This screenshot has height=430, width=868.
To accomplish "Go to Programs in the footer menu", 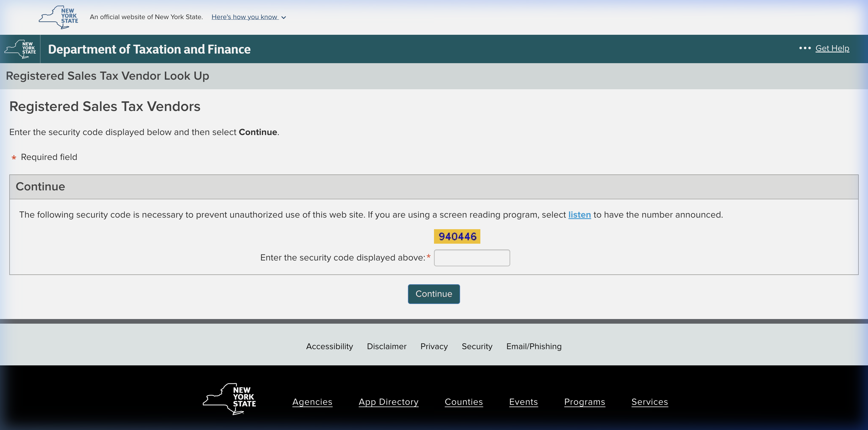I will pos(584,402).
